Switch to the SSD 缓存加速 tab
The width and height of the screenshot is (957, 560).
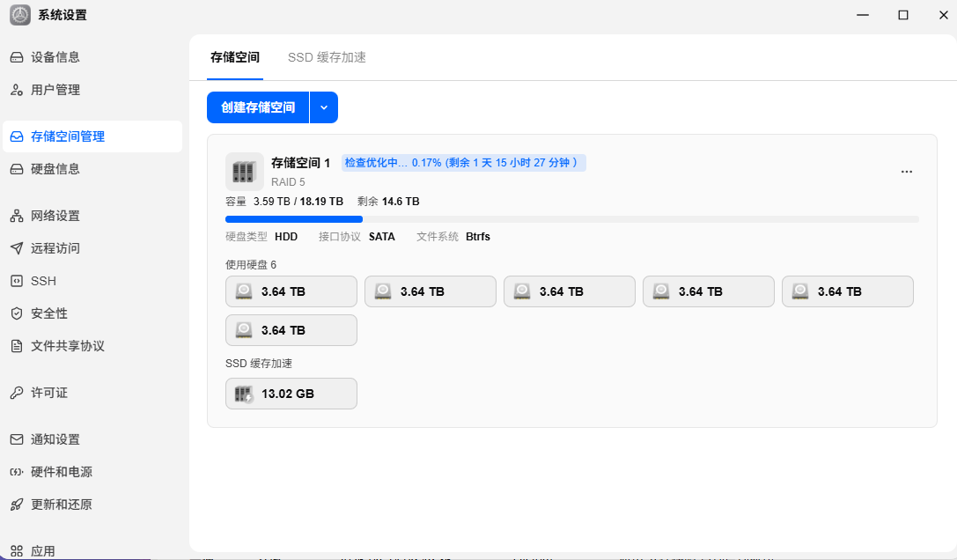(327, 57)
